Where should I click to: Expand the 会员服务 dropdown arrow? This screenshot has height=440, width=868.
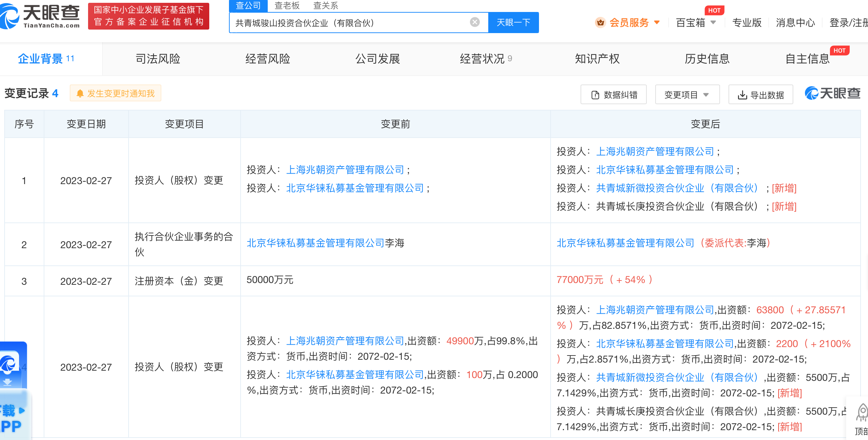657,23
